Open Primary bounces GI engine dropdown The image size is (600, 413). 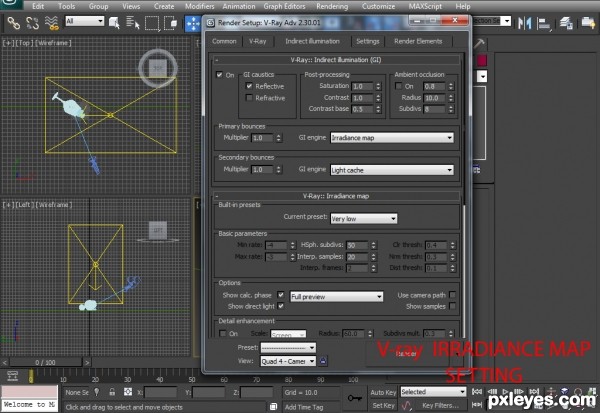tap(392, 138)
